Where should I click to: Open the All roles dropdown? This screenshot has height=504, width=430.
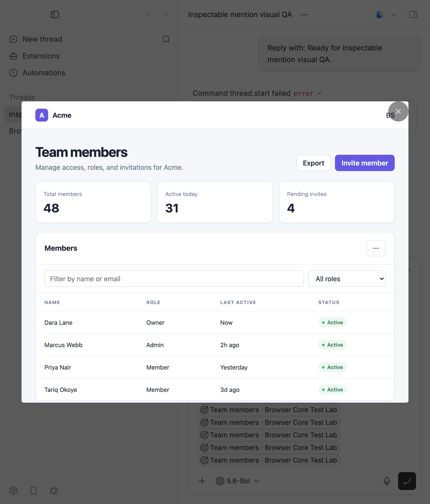click(x=347, y=279)
